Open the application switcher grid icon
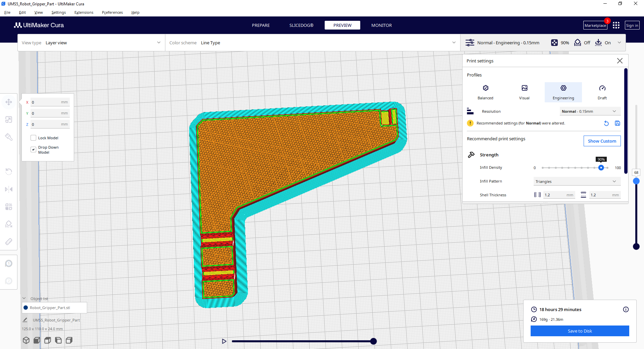Viewport: 644px width, 349px height. pos(616,26)
